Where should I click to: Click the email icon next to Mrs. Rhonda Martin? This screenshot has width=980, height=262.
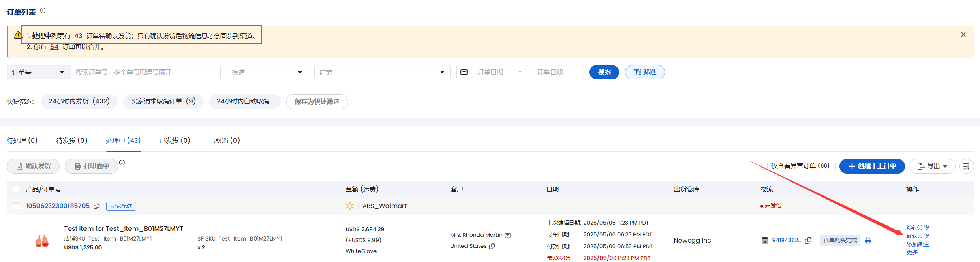(508, 235)
